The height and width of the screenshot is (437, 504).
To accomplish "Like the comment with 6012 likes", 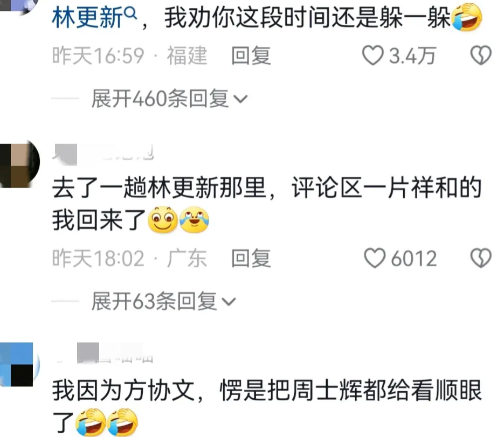I will click(x=375, y=258).
